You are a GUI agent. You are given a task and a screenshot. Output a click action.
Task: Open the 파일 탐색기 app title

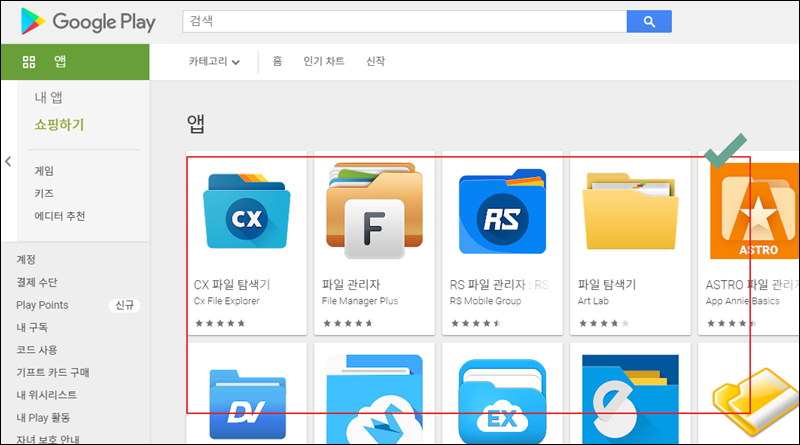pyautogui.click(x=607, y=284)
